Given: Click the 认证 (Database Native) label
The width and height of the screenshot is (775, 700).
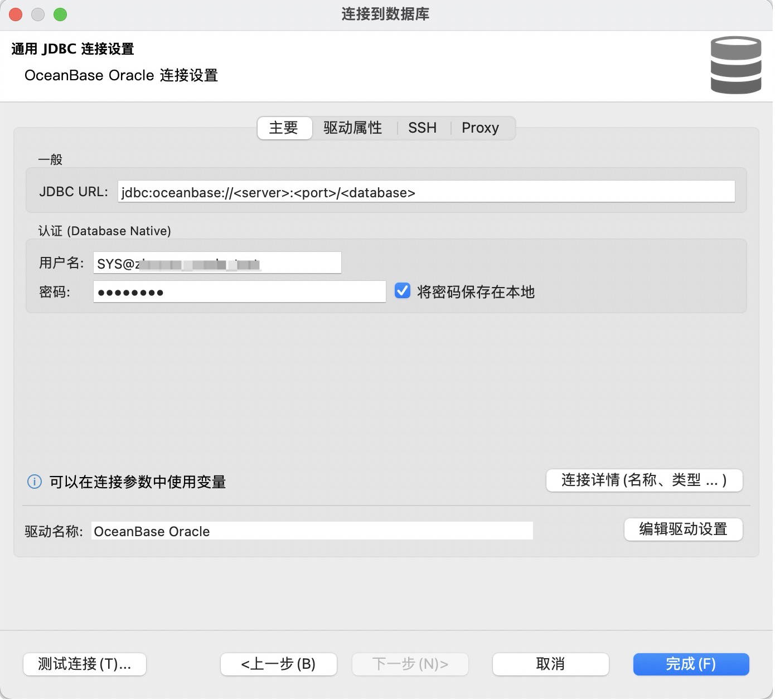Looking at the screenshot, I should point(105,231).
